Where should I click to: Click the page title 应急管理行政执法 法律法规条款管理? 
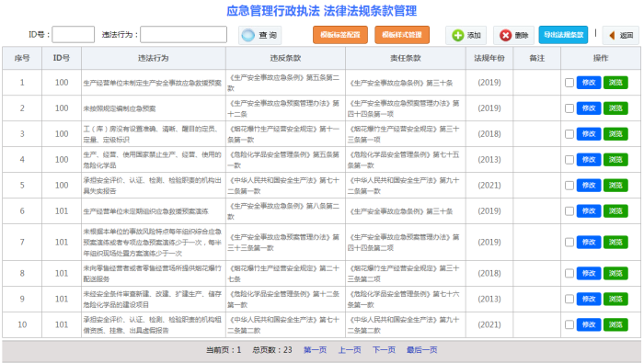coord(322,11)
